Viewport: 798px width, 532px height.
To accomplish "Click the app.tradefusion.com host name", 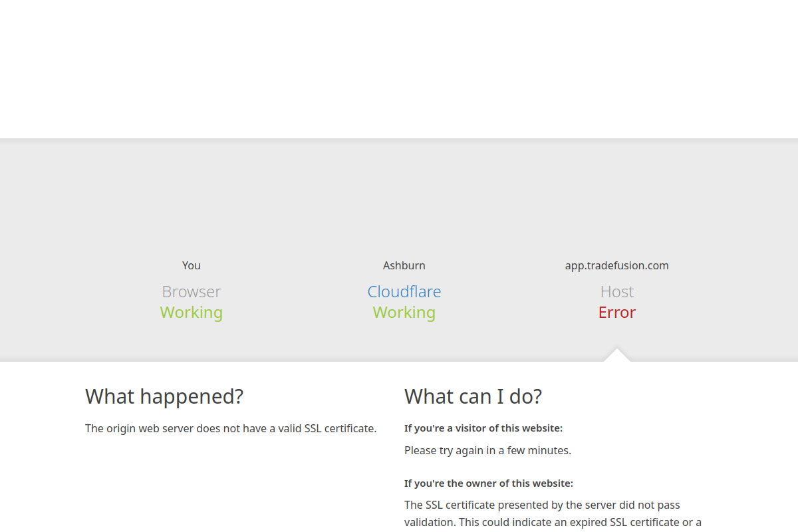I will pos(616,266).
